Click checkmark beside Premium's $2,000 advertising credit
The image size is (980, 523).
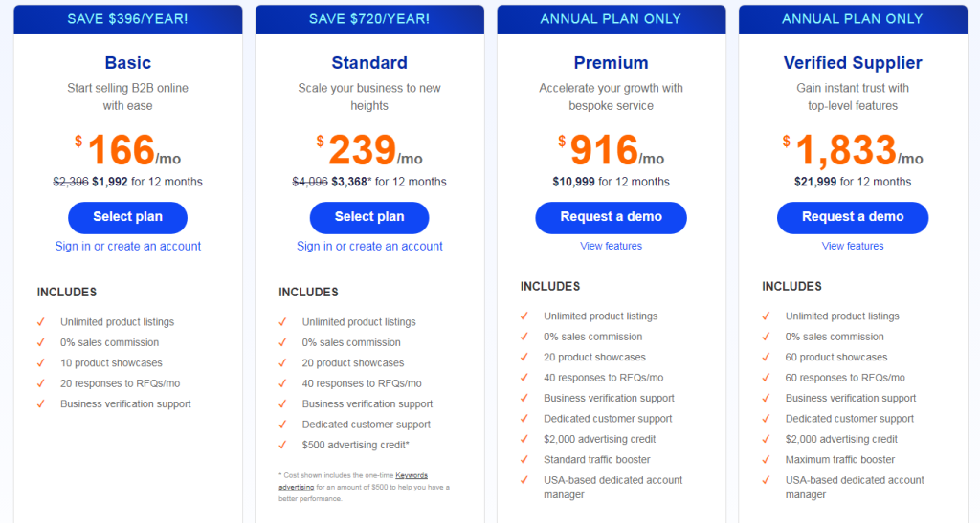(x=524, y=439)
